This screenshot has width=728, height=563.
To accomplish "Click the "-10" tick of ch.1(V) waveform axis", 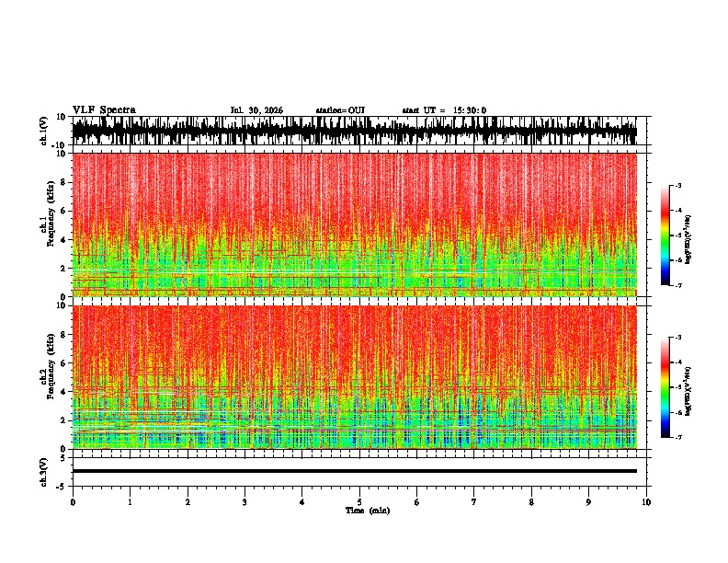I will pos(60,144).
